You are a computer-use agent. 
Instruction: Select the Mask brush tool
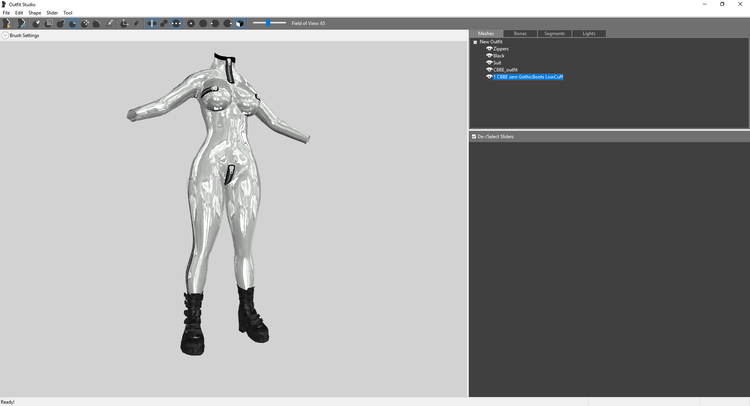(x=48, y=23)
